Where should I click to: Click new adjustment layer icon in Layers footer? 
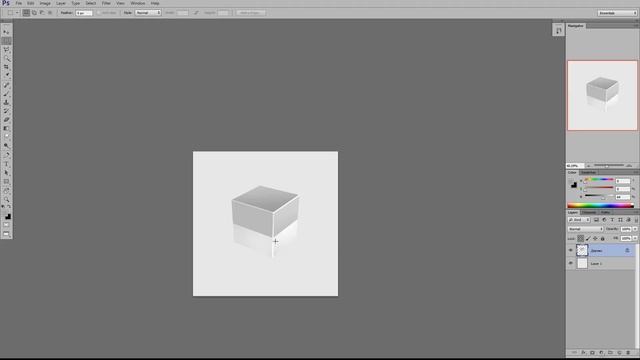click(601, 352)
